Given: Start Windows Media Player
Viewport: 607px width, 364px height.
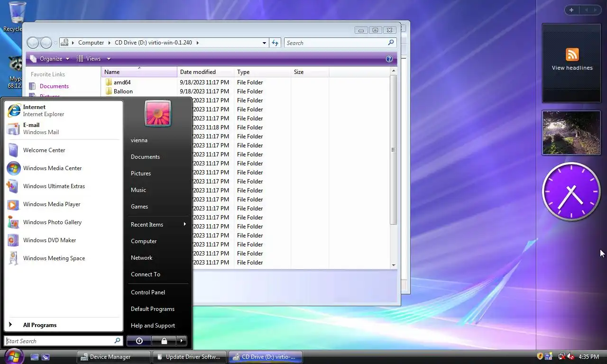Looking at the screenshot, I should tap(63, 204).
